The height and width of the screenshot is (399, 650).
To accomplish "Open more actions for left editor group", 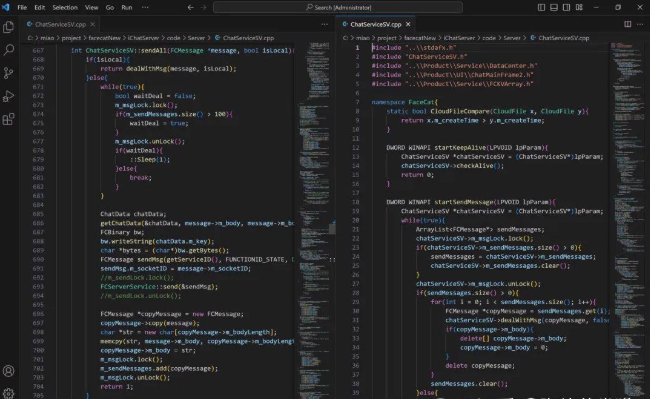I will [x=325, y=24].
